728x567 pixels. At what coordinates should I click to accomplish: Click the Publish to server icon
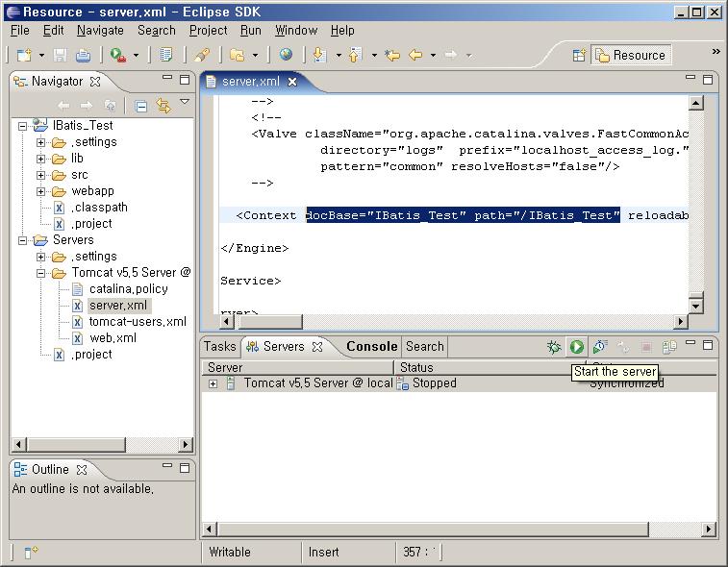(669, 347)
